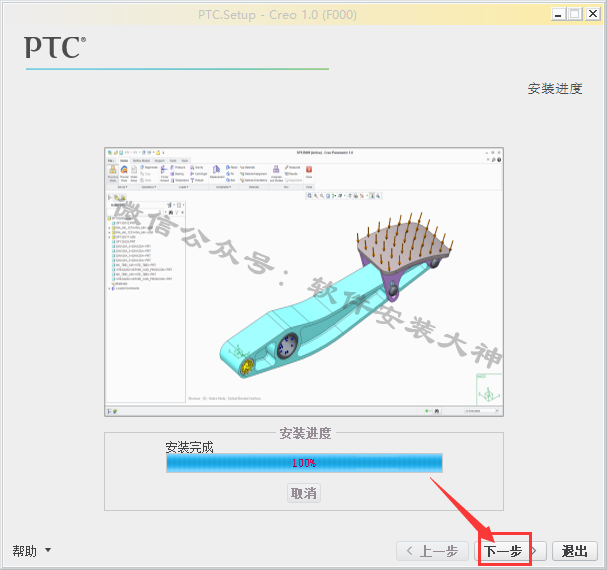Go back with the 上一步 button

tap(432, 551)
